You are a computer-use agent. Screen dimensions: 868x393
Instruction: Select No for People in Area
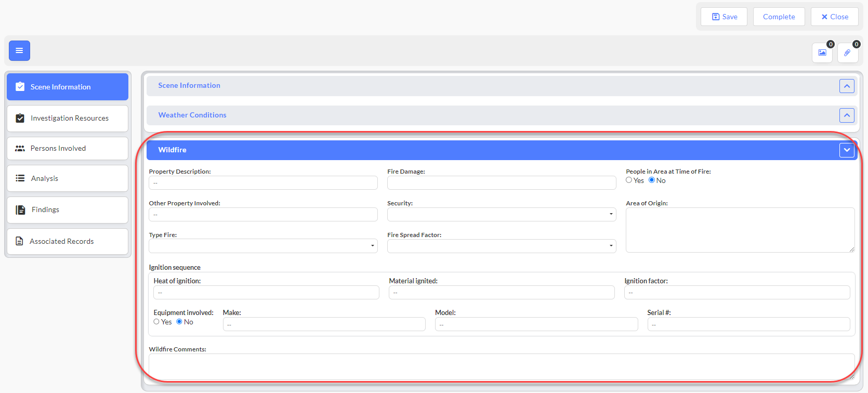tap(652, 180)
